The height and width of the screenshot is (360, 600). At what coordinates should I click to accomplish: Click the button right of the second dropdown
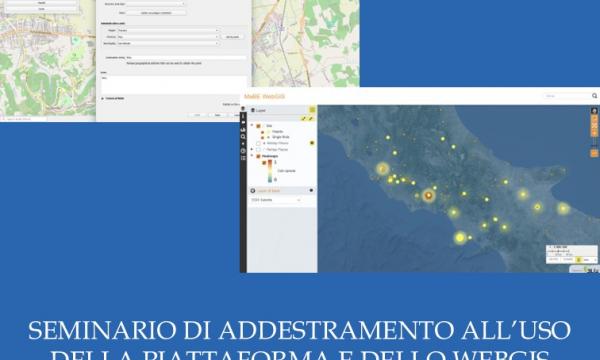[232, 37]
